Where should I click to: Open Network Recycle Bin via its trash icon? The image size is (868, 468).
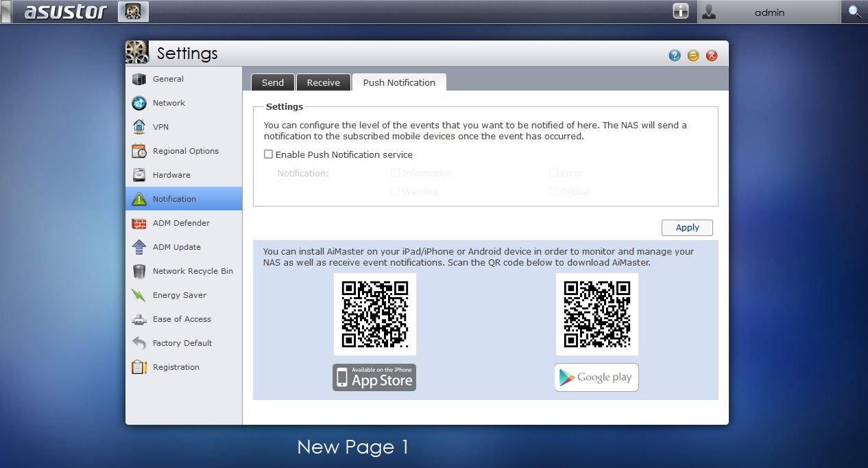click(x=139, y=271)
